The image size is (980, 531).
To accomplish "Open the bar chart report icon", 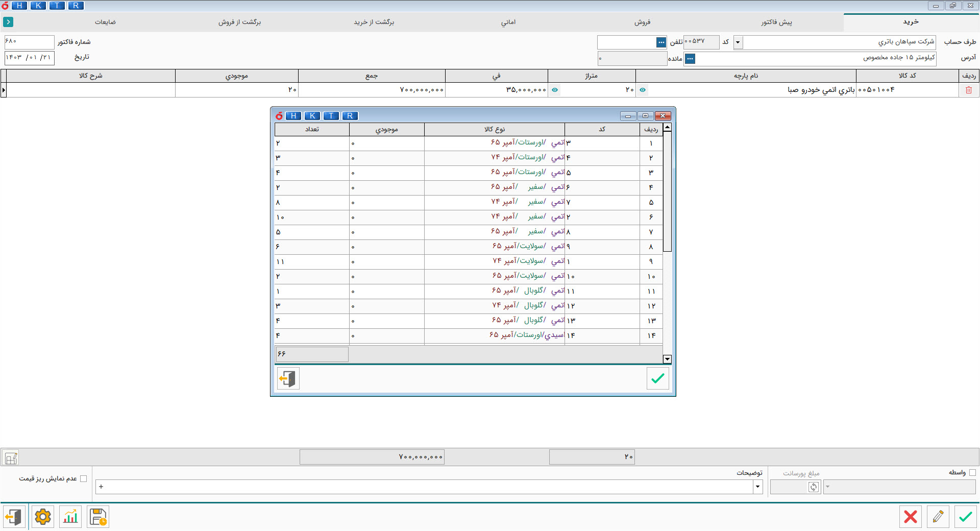I will pyautogui.click(x=70, y=517).
